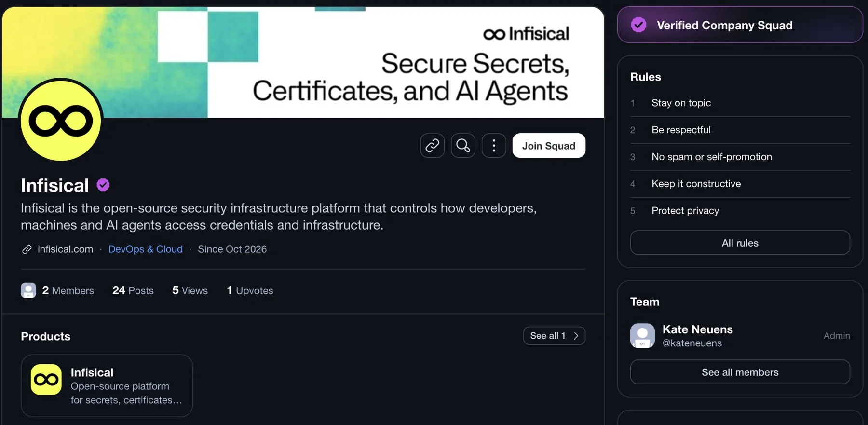
Task: Click See all 1 products
Action: pos(554,336)
